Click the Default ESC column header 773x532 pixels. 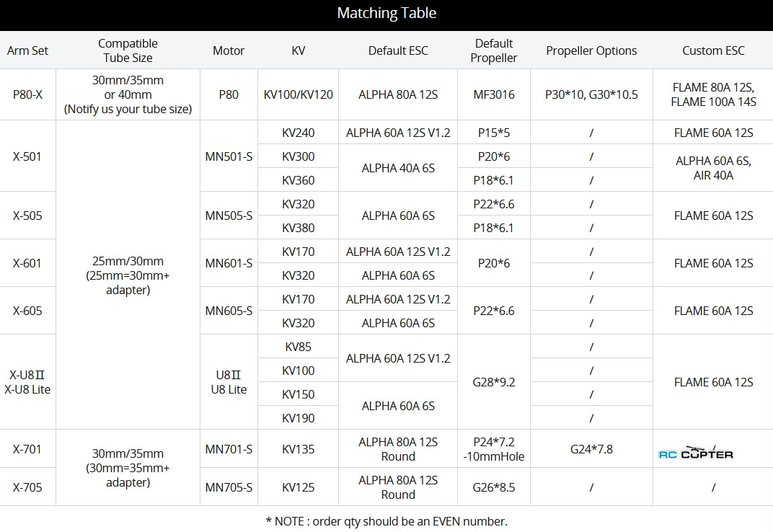(x=397, y=50)
